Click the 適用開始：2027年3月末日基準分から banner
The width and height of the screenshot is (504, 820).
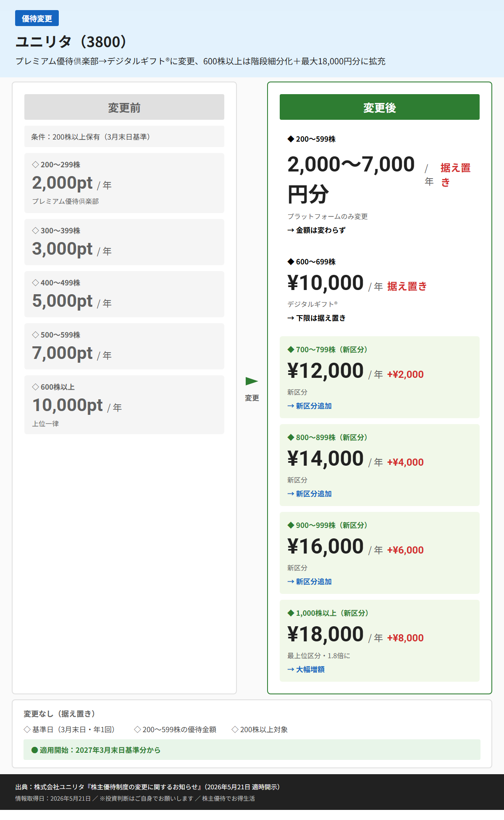point(252,750)
